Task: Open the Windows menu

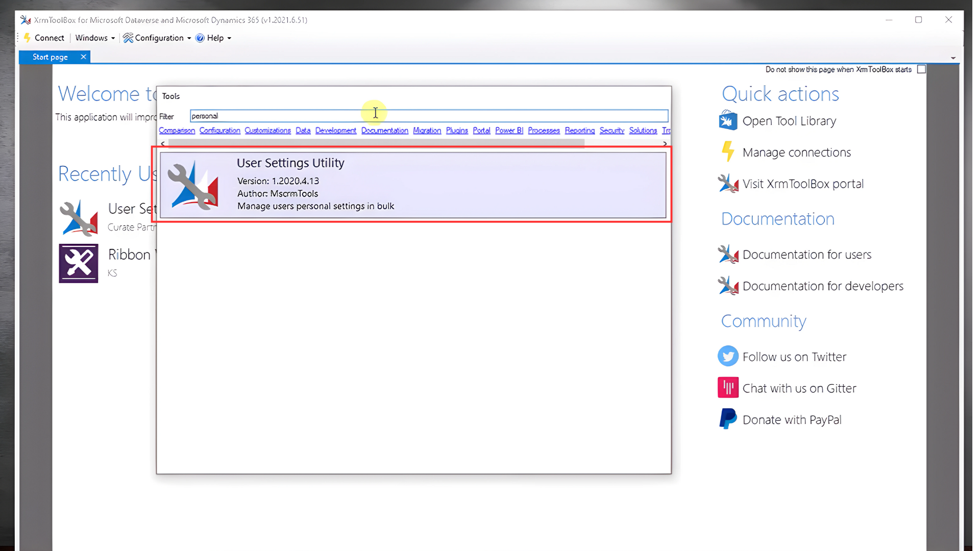Action: pos(95,38)
